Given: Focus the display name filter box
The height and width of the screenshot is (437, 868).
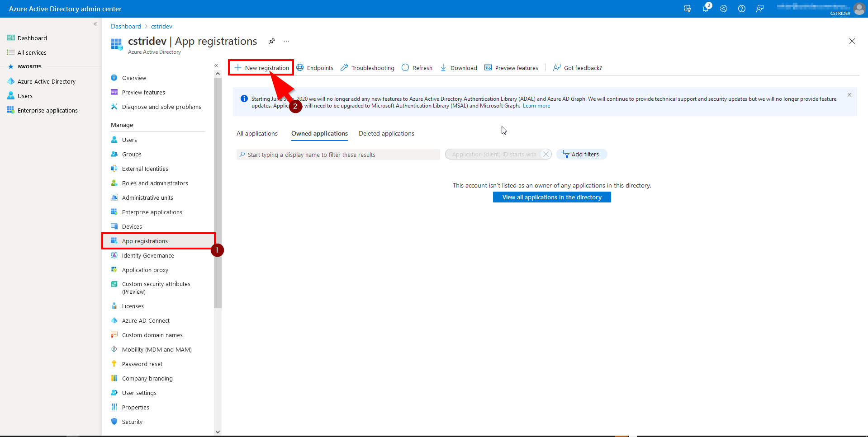Looking at the screenshot, I should [x=338, y=155].
